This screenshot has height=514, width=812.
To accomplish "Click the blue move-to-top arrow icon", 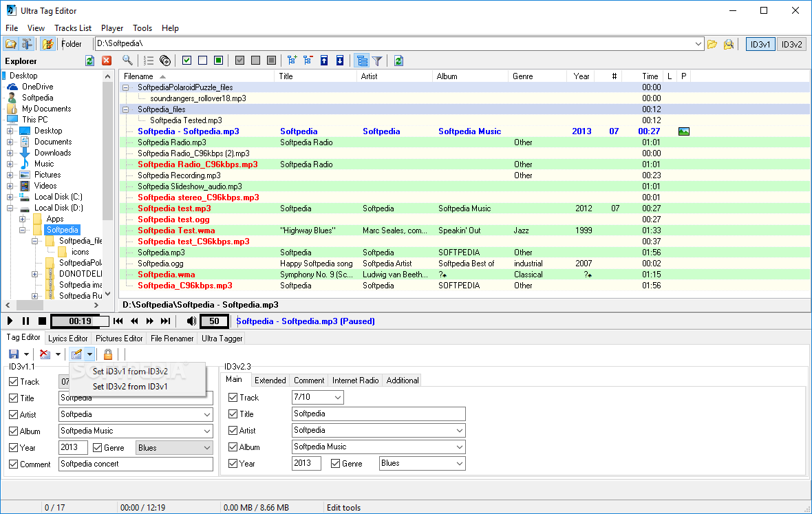I will [x=324, y=61].
